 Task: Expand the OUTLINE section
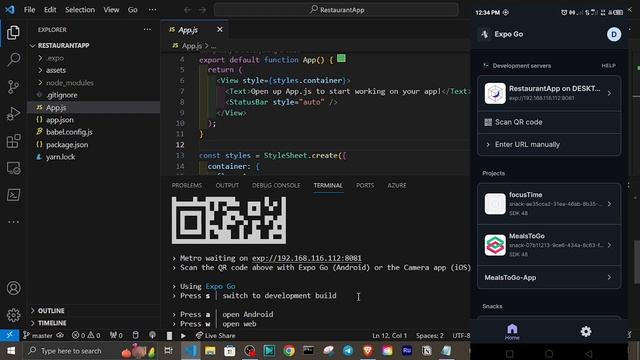94,311
